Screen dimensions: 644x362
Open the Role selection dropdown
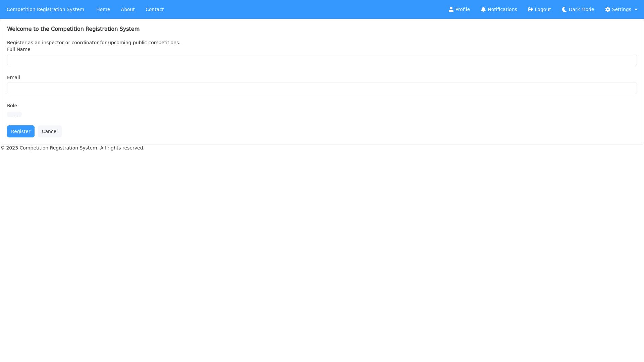pyautogui.click(x=14, y=114)
